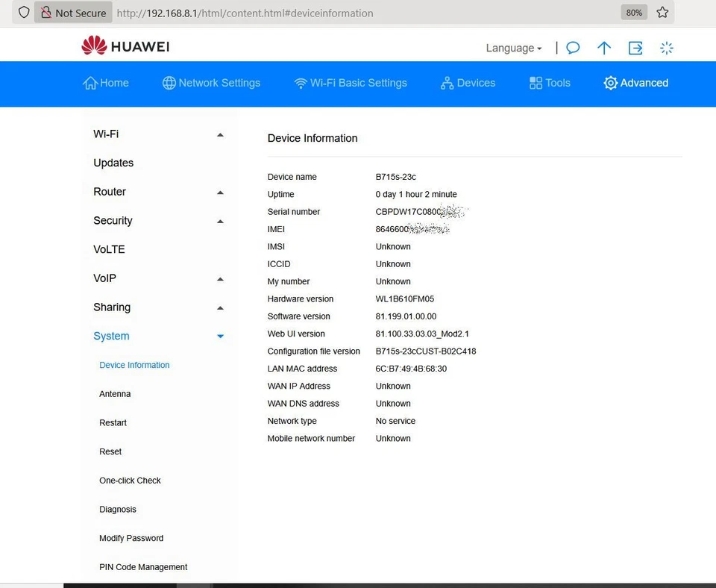Viewport: 716px width, 588px height.
Task: Click the System sidebar menu label
Action: coord(111,336)
